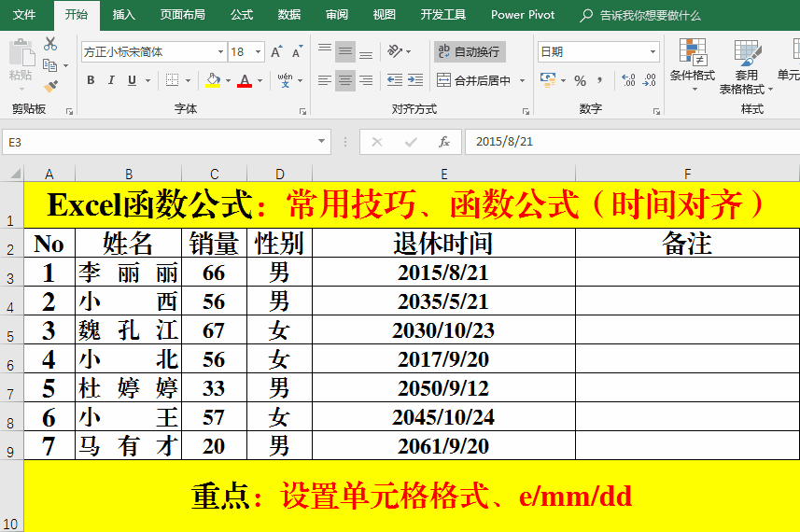This screenshot has width=800, height=532.
Task: Click the yellow fill color swatch
Action: [x=213, y=81]
